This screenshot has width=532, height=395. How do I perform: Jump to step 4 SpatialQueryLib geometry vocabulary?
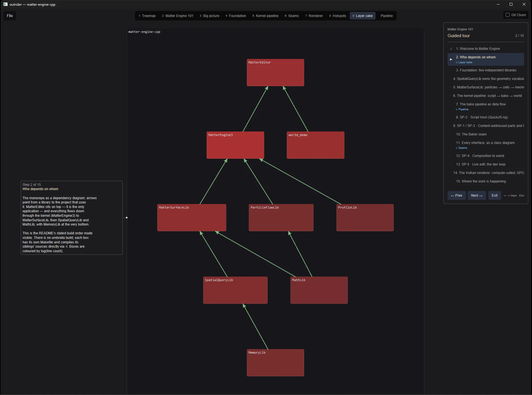pos(486,79)
